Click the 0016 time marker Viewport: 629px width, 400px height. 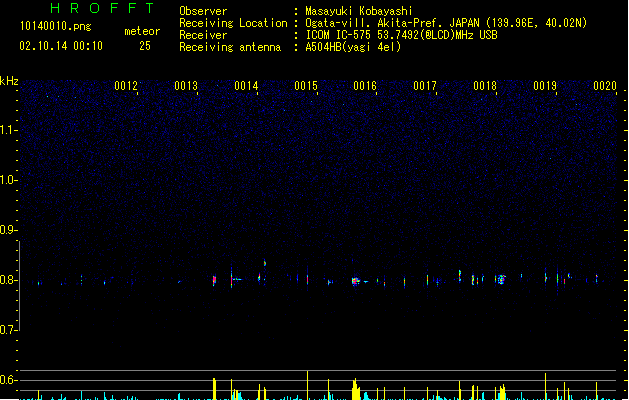click(365, 86)
